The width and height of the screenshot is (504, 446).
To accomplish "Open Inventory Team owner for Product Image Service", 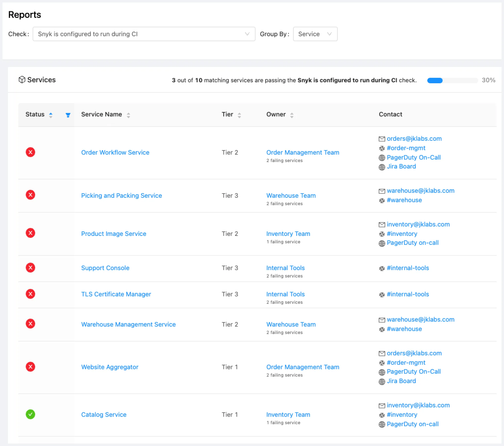I will pyautogui.click(x=288, y=234).
